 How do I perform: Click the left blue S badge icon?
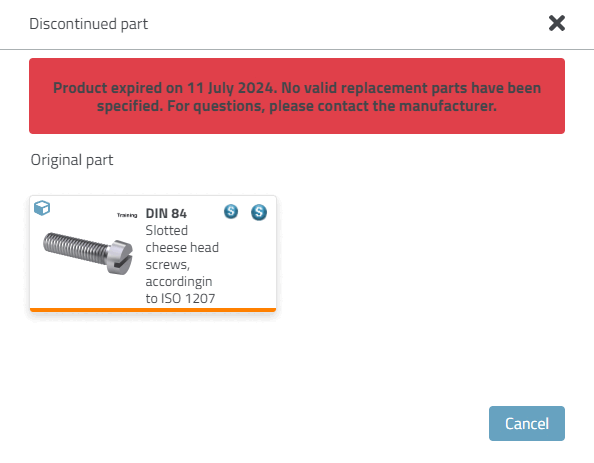coord(231,211)
